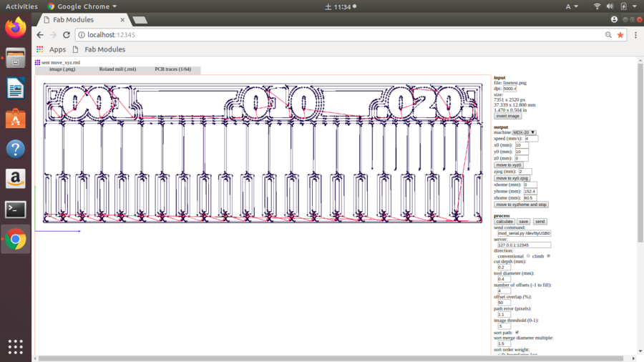Click the zoom magnifier icon in address bar
The width and height of the screenshot is (644, 362).
(x=608, y=35)
